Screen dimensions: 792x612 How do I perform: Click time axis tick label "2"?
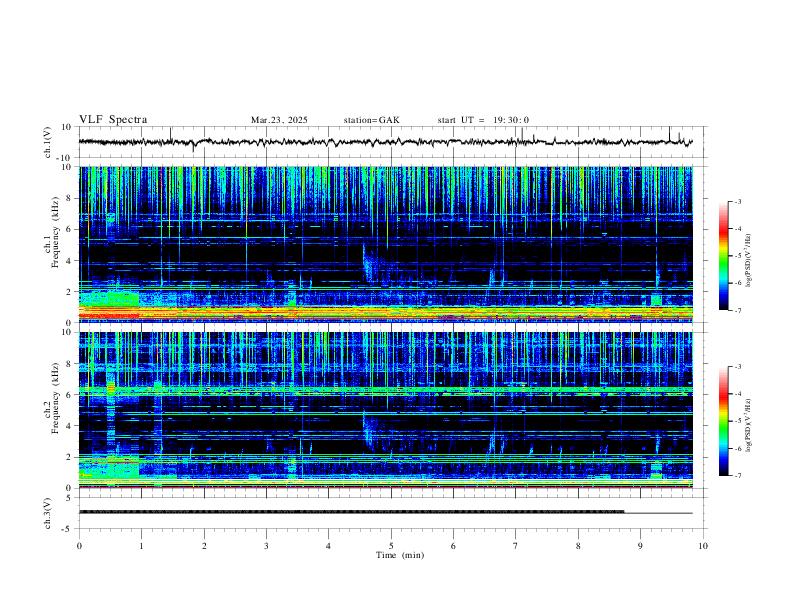tap(204, 546)
